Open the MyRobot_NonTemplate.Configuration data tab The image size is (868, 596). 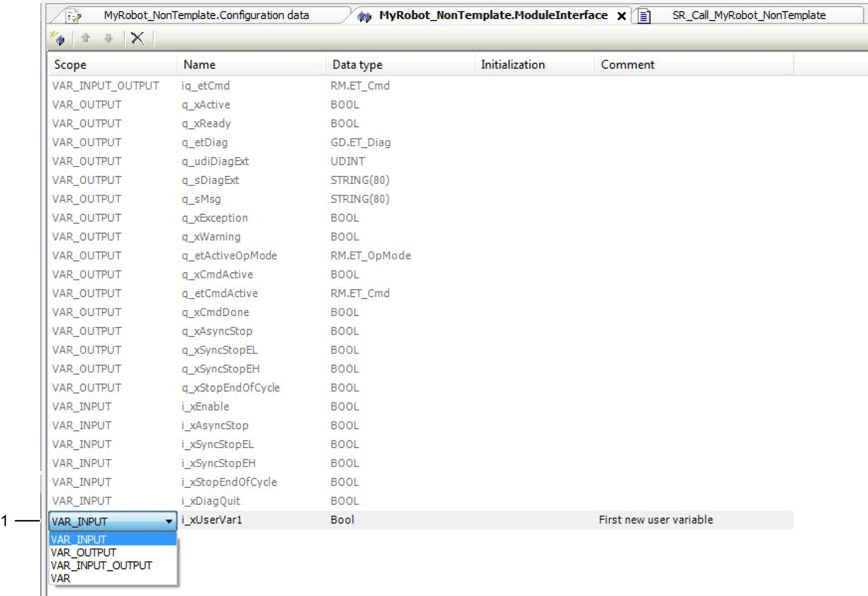coord(206,15)
